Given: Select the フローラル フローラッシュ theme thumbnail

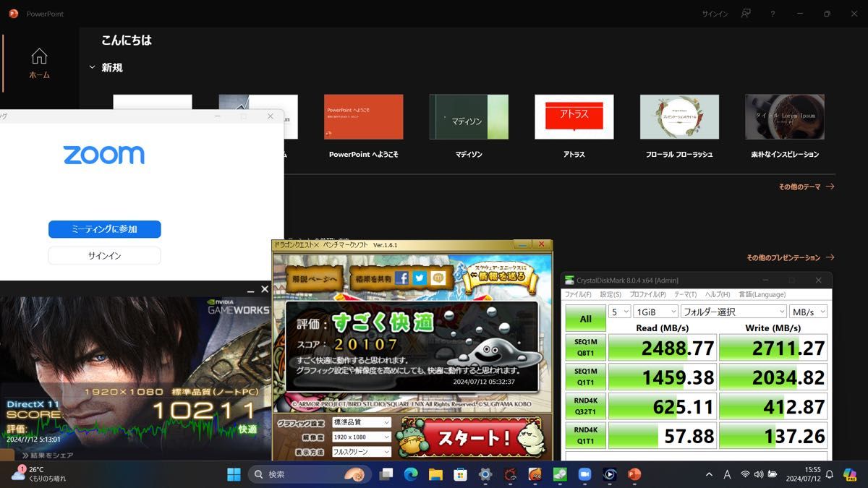Looking at the screenshot, I should (x=679, y=117).
